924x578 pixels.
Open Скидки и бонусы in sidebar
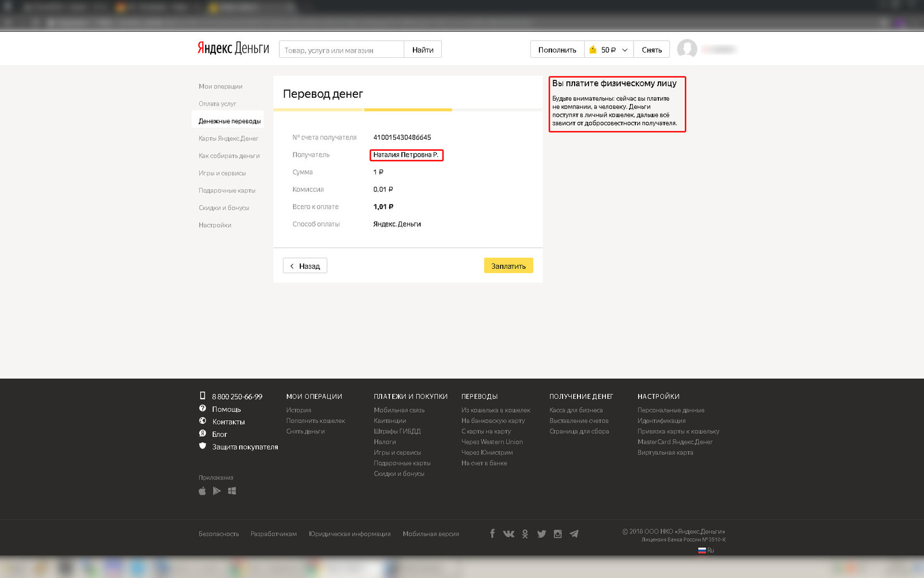coord(224,208)
